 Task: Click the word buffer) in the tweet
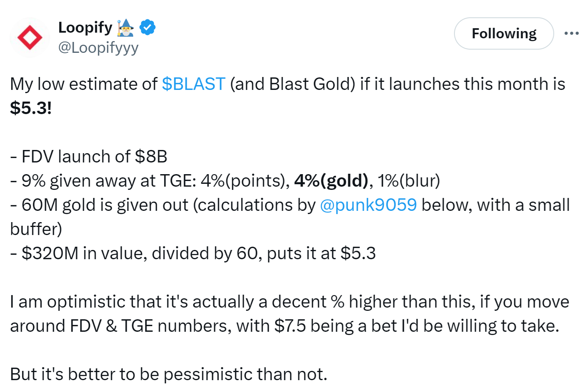click(x=36, y=229)
